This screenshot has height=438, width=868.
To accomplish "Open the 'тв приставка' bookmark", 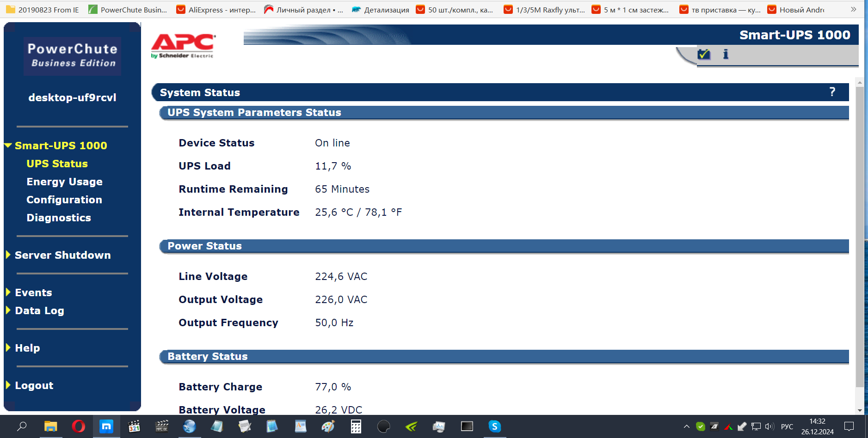I will (x=720, y=10).
